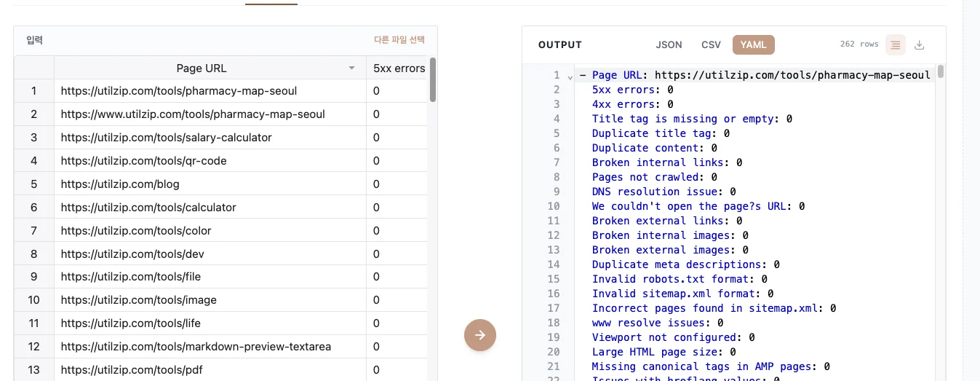This screenshot has height=381, width=980.
Task: Select the pharmacy-map-seoul URL cell in row 1
Action: 210,91
